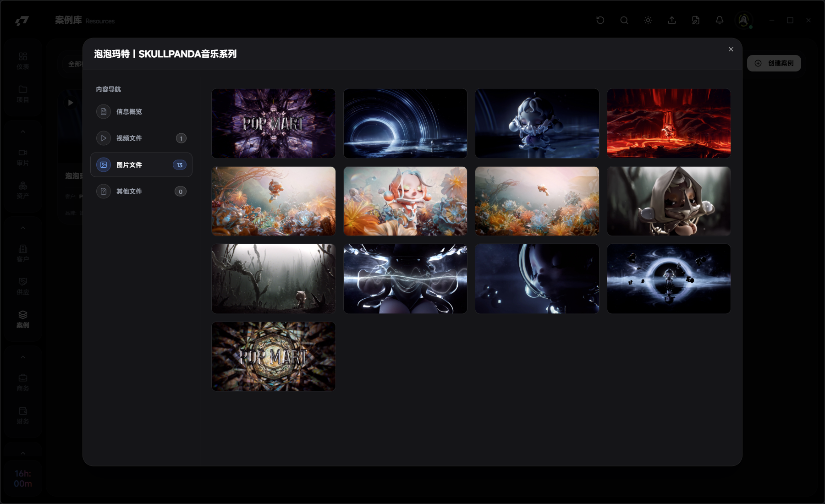Screen dimensions: 825x504
Task: Open 项目 (Projects) in the sidebar
Action: coord(22,94)
